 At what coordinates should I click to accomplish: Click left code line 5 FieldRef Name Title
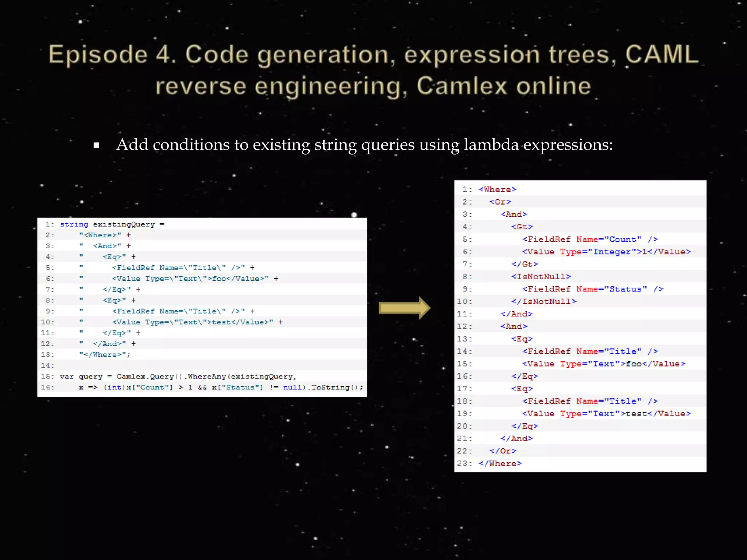pyautogui.click(x=167, y=268)
